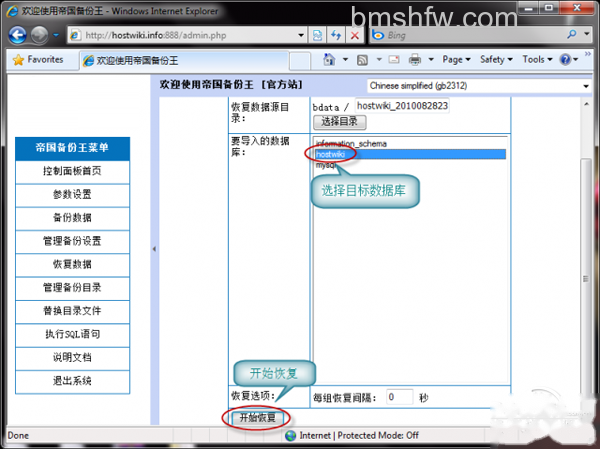Select mysql in database list
Screen dimensions: 600x449
[x=410, y=165]
